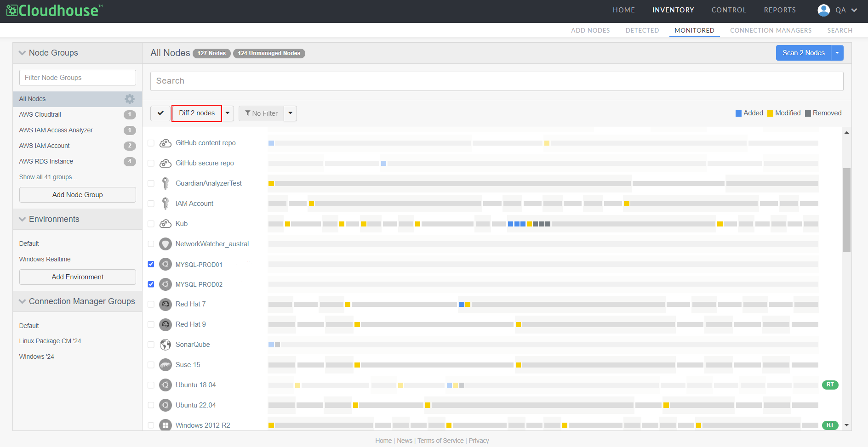Click MYSQL-PROD01 node icon
The height and width of the screenshot is (447, 868).
click(x=166, y=264)
